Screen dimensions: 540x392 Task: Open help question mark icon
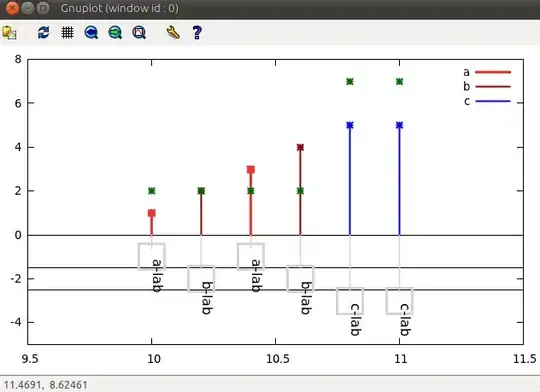point(197,33)
